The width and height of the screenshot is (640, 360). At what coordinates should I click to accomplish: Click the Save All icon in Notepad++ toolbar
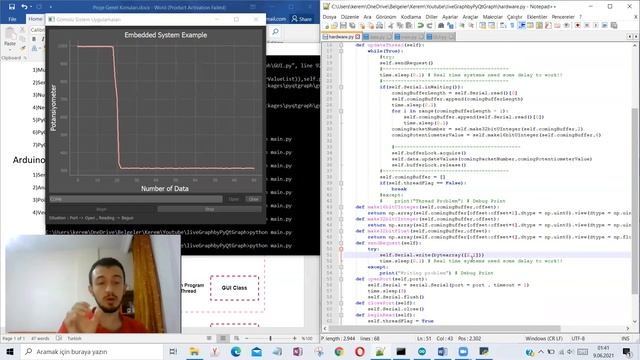click(352, 25)
